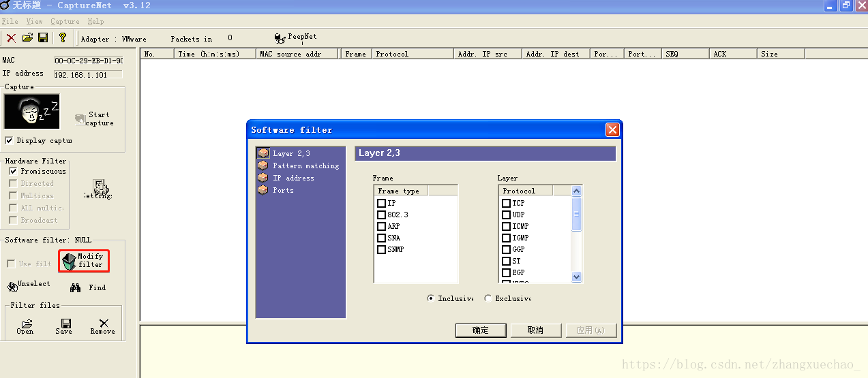Sort by the No. column header
The height and width of the screenshot is (378, 868).
coord(158,54)
